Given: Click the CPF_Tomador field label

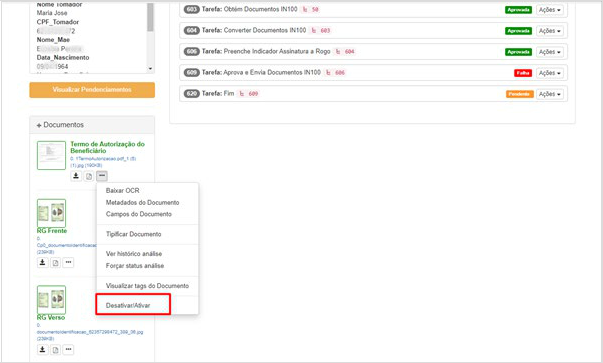Looking at the screenshot, I should (x=58, y=22).
